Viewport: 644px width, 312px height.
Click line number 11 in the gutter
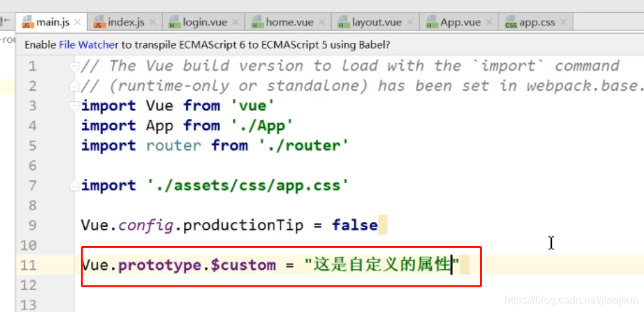pos(28,265)
